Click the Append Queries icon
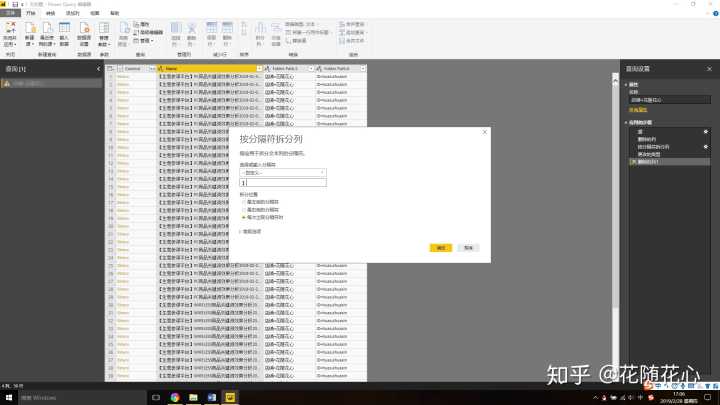The image size is (720, 405). click(352, 32)
